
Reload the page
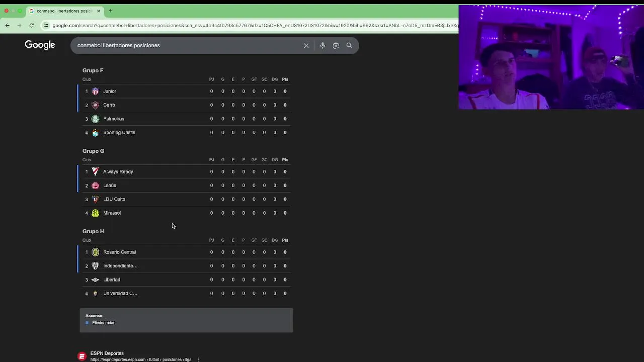(31, 25)
